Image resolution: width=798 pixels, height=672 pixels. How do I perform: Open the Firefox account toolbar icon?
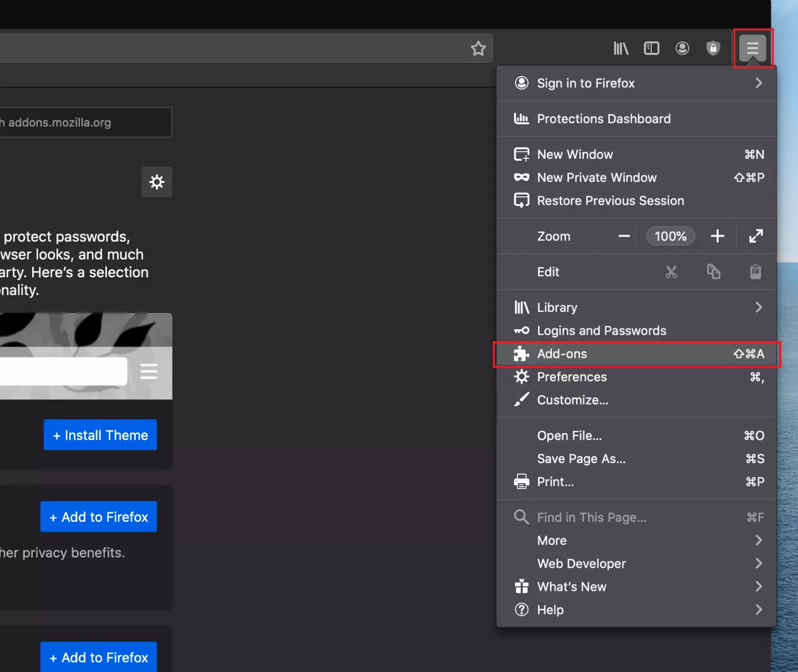[x=682, y=48]
